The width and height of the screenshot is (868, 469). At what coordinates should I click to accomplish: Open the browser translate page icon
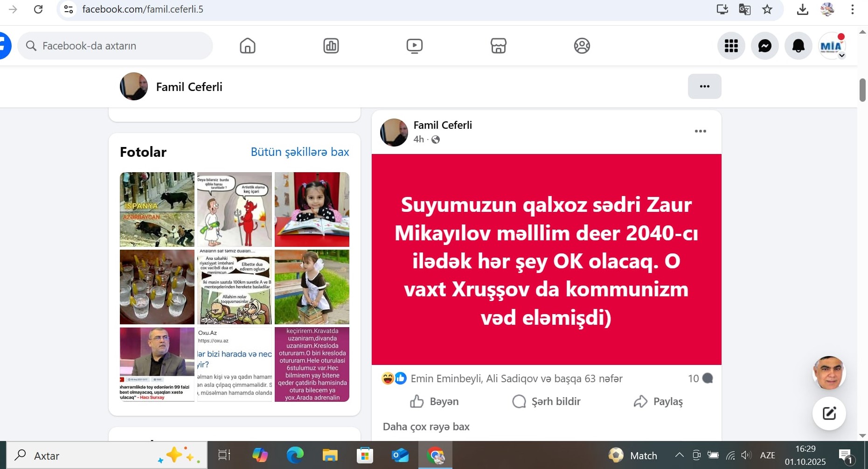click(x=745, y=9)
